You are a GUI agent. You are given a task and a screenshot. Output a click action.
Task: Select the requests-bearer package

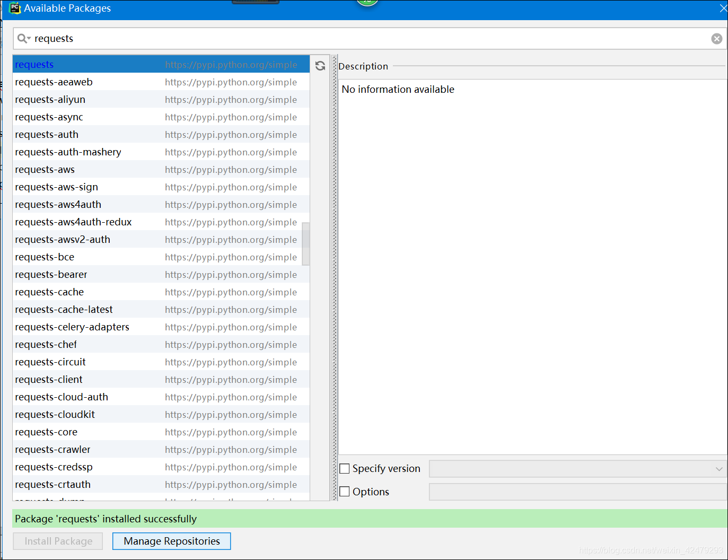pos(161,275)
